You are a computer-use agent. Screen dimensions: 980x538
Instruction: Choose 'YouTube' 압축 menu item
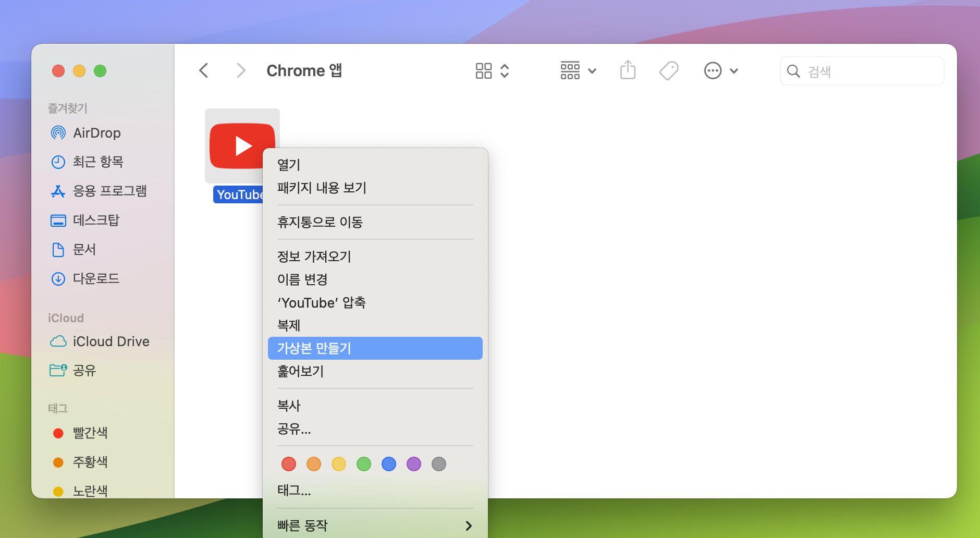point(375,302)
